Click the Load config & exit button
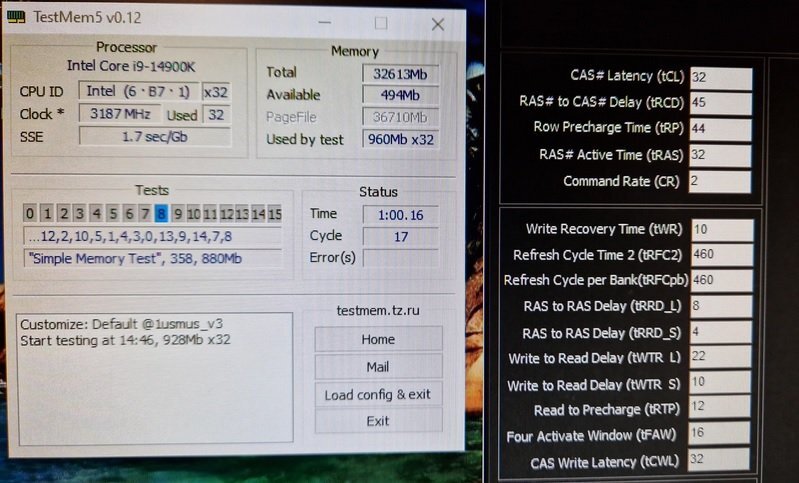This screenshot has width=799, height=483. pyautogui.click(x=378, y=394)
